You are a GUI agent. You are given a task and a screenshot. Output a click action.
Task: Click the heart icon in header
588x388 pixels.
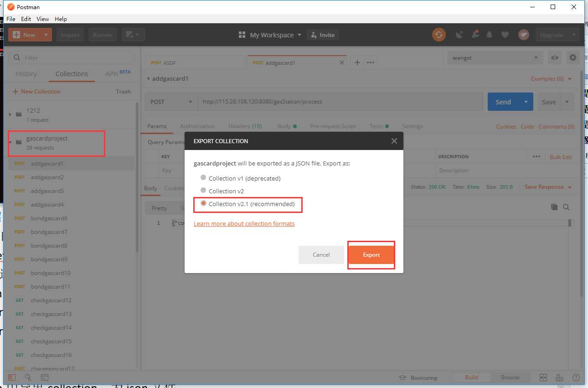coord(505,35)
